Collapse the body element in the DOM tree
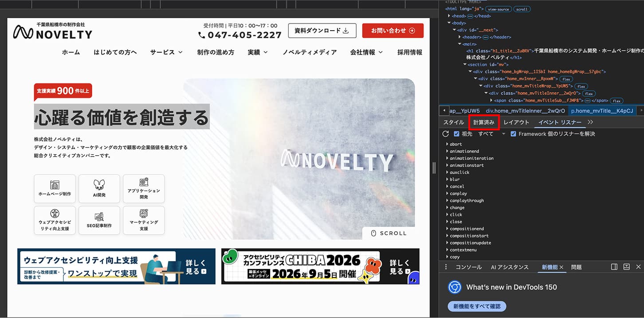 [449, 23]
